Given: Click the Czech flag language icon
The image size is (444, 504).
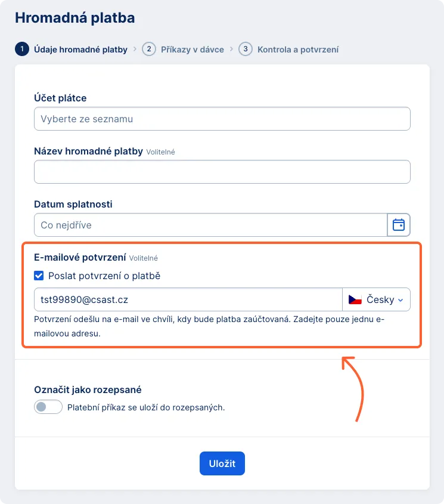Looking at the screenshot, I should tap(354, 299).
